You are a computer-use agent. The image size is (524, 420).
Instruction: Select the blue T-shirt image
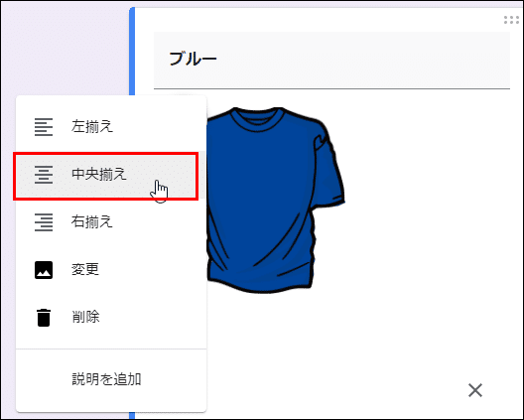275,201
